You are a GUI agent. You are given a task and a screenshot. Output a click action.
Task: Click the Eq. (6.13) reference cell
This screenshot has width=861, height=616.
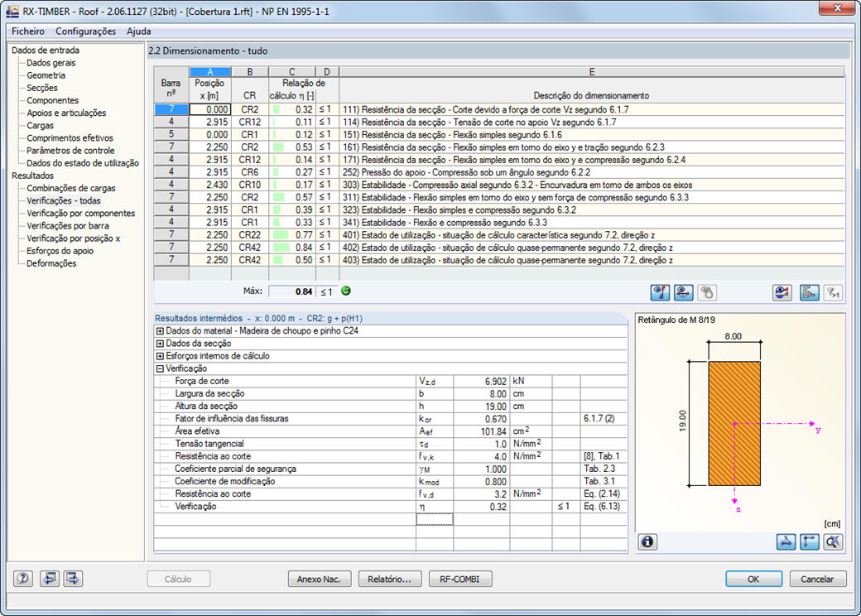pyautogui.click(x=603, y=506)
